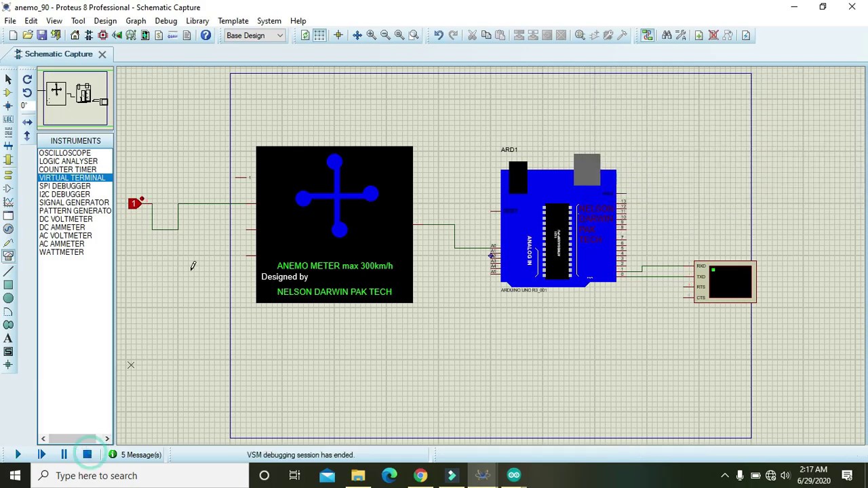Toggle the grid display icon
868x488 pixels.
coord(319,35)
